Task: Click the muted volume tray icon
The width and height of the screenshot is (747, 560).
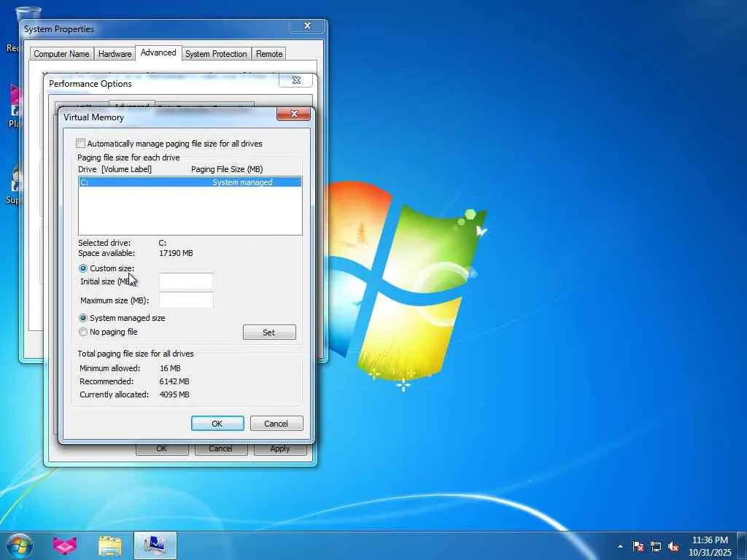Action: point(673,546)
